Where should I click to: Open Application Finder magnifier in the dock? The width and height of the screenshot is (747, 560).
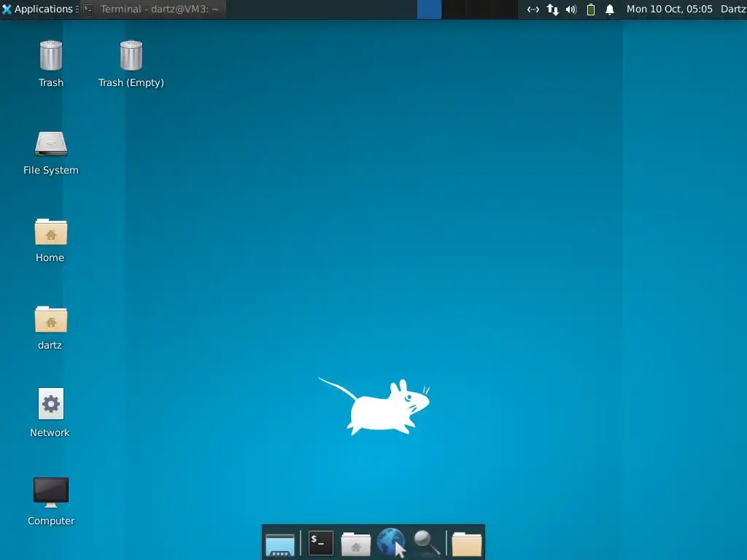427,542
